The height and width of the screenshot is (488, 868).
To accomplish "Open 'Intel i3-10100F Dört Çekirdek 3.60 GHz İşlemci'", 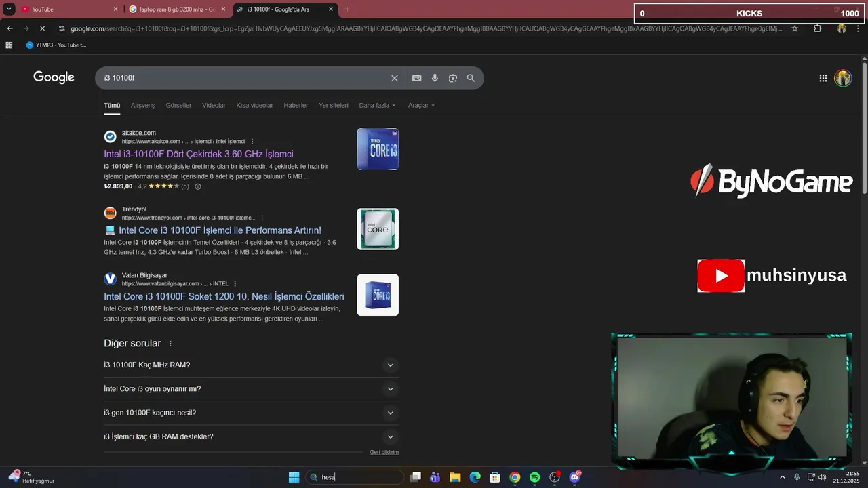I will pyautogui.click(x=199, y=154).
